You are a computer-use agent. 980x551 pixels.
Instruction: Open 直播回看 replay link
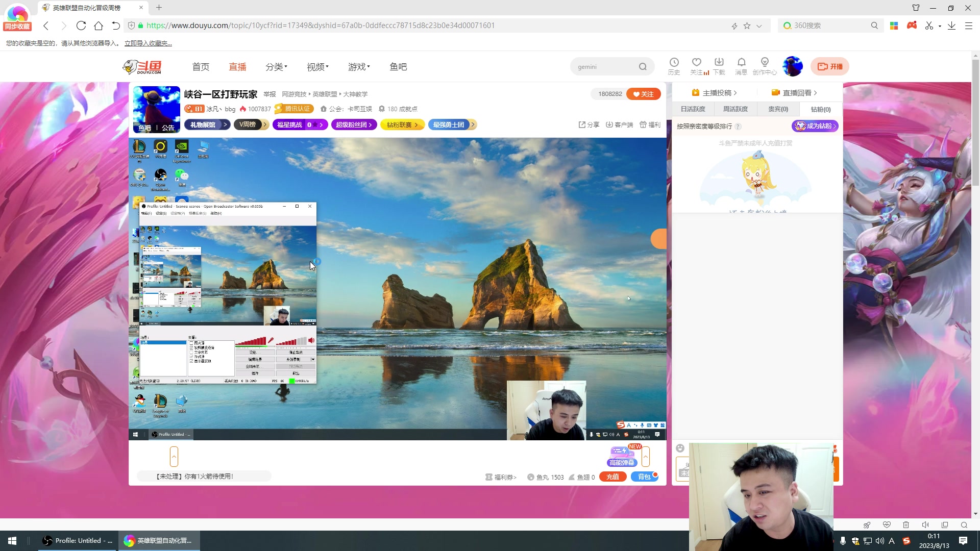pyautogui.click(x=794, y=93)
